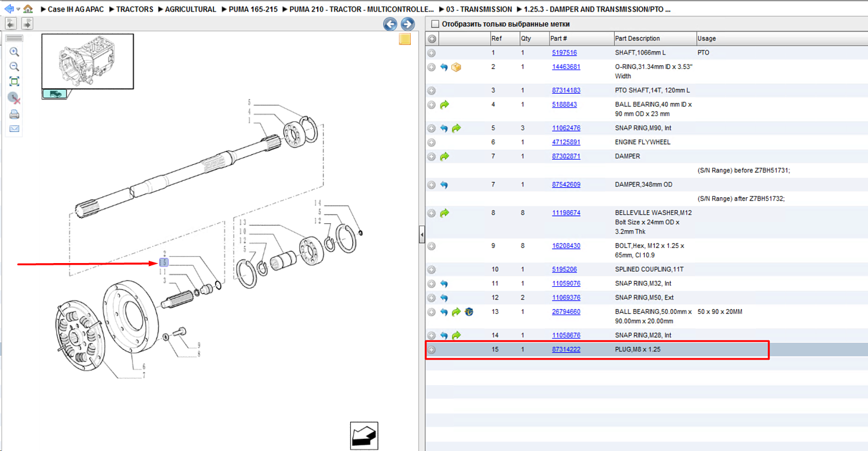Fit the diagram to window
This screenshot has height=451, width=868.
[x=14, y=82]
